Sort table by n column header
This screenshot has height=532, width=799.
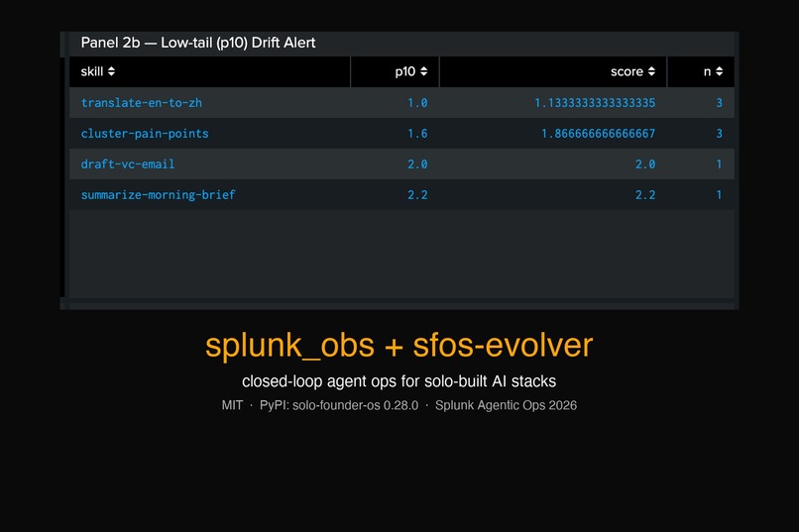click(x=701, y=71)
